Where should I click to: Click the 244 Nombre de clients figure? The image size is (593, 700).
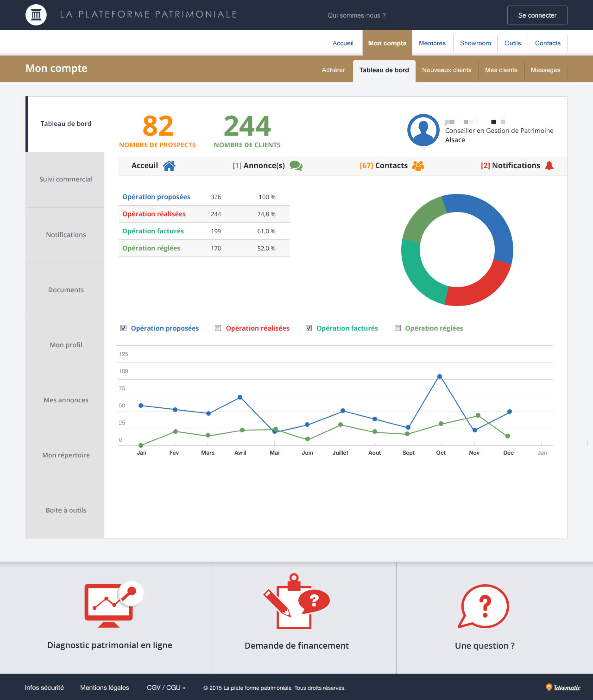(x=247, y=126)
